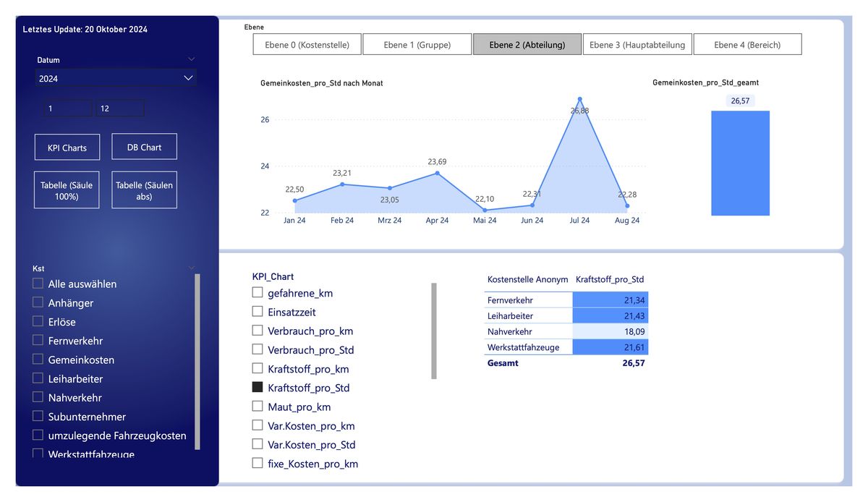Switch to Ebene 3 (Hauptabteilung)

[x=637, y=44]
